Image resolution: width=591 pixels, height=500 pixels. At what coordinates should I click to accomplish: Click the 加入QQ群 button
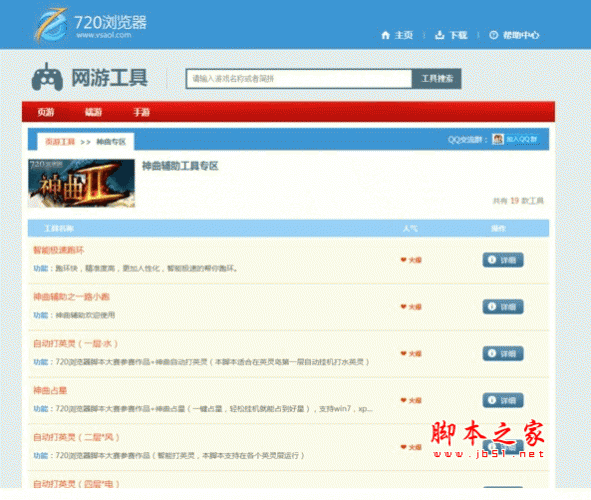[522, 139]
